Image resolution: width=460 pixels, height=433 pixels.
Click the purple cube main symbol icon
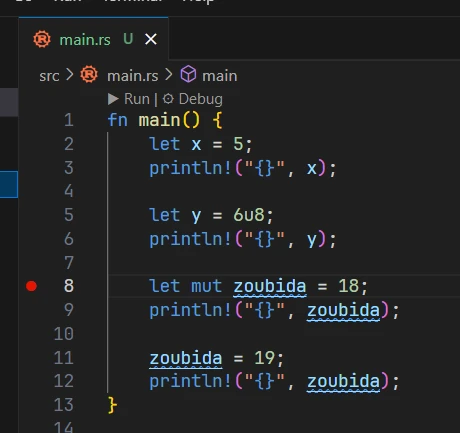[188, 74]
